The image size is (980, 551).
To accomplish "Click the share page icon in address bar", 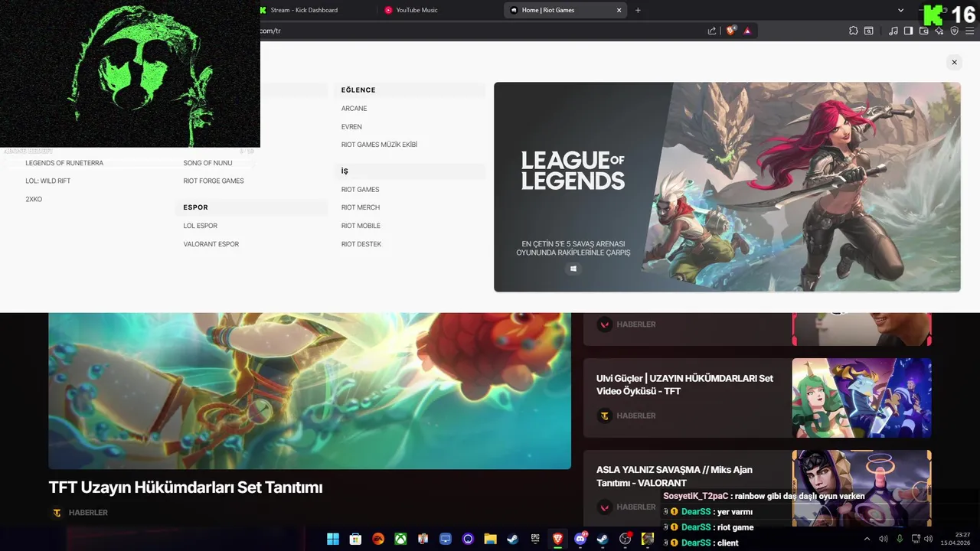I will (712, 31).
